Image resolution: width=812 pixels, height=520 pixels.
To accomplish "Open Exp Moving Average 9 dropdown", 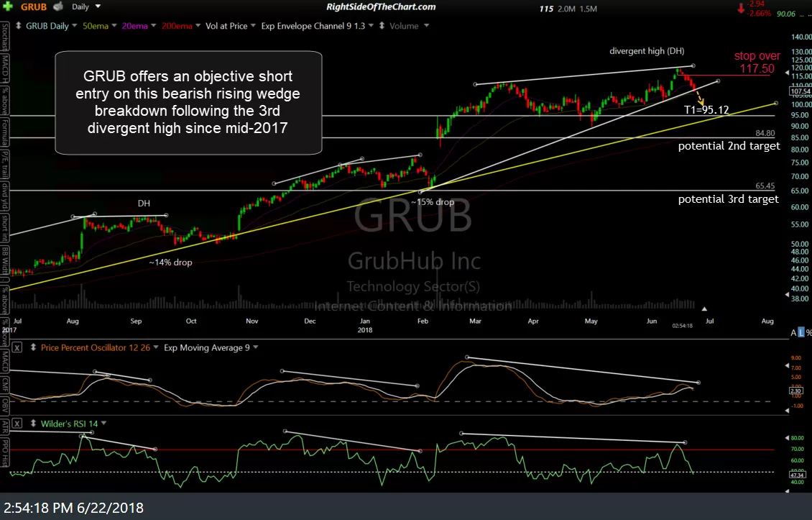I will tap(255, 347).
